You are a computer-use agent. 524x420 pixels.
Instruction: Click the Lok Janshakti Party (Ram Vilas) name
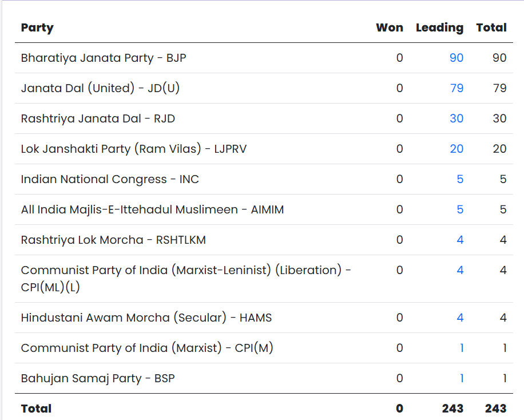(x=133, y=149)
